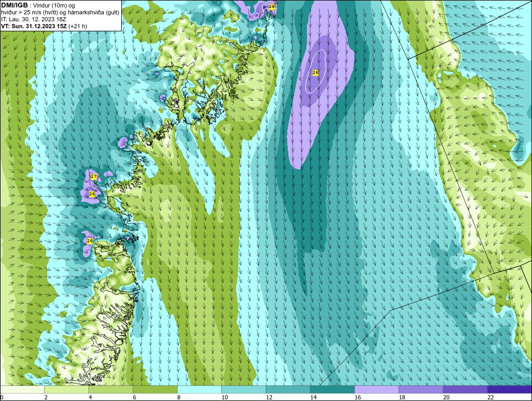Click the legend number 22
Viewport: 532px width, 401px height.
pos(491,397)
